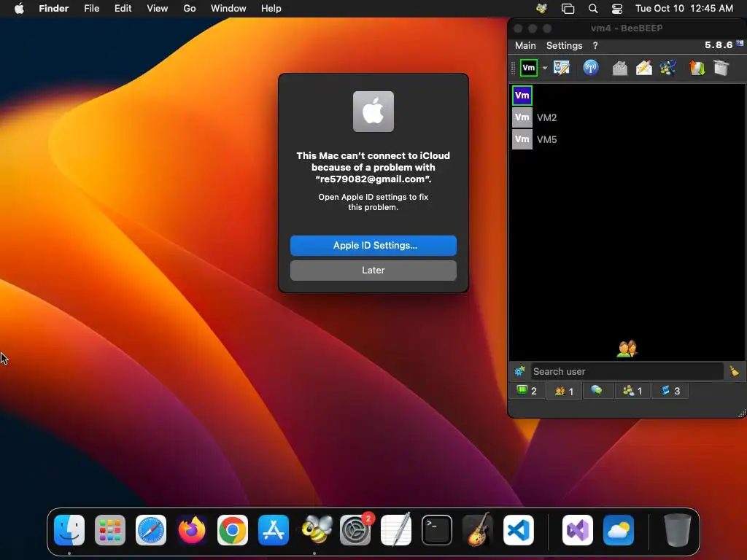The image size is (747, 560).
Task: Click the BeeBEEP bee icon in Dock
Action: tap(317, 530)
